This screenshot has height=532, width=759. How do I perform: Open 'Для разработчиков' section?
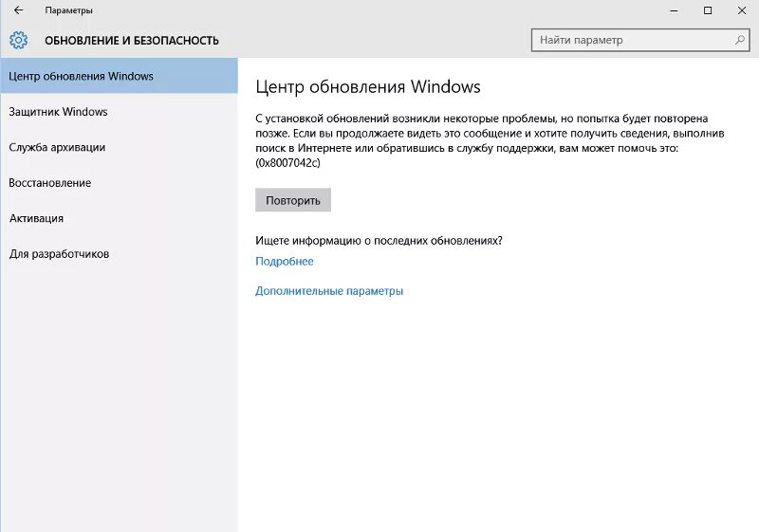point(120,254)
